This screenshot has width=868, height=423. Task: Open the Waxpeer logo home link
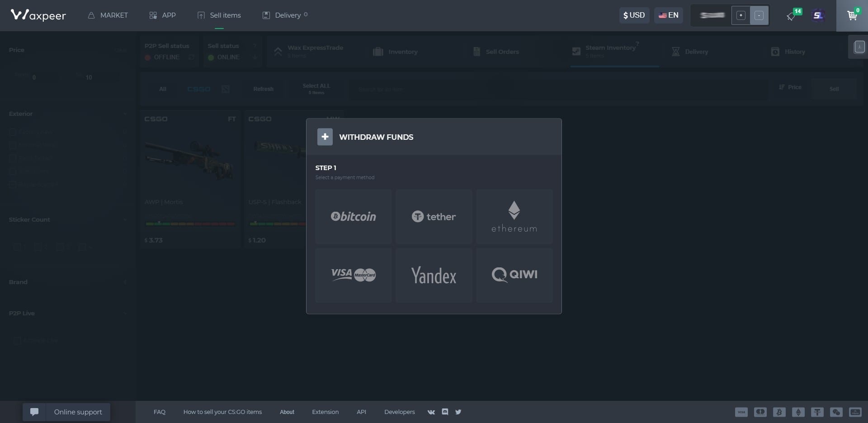click(x=38, y=15)
